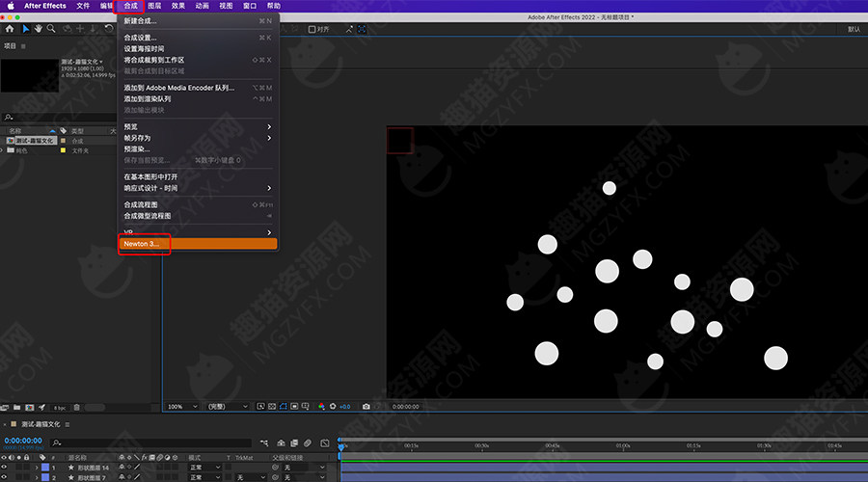Image resolution: width=868 pixels, height=482 pixels.
Task: Click the Dolly camera tool icon
Action: [93, 29]
